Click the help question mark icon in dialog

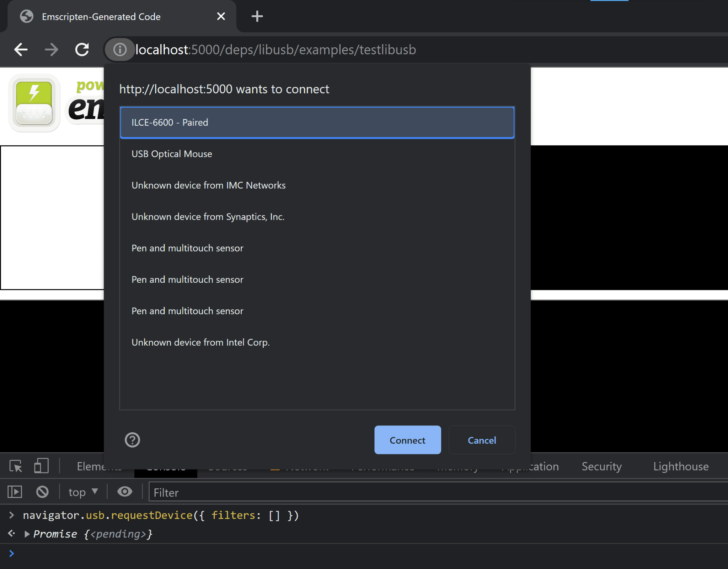[133, 439]
